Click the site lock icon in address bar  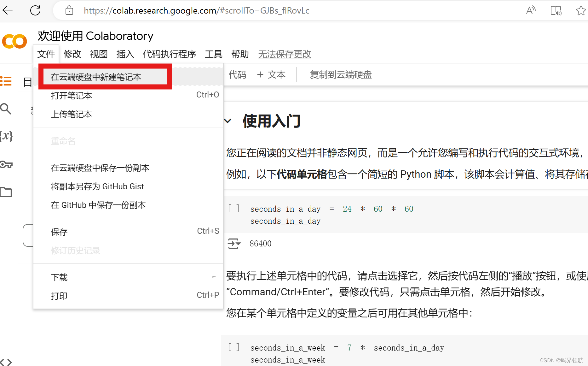tap(69, 10)
